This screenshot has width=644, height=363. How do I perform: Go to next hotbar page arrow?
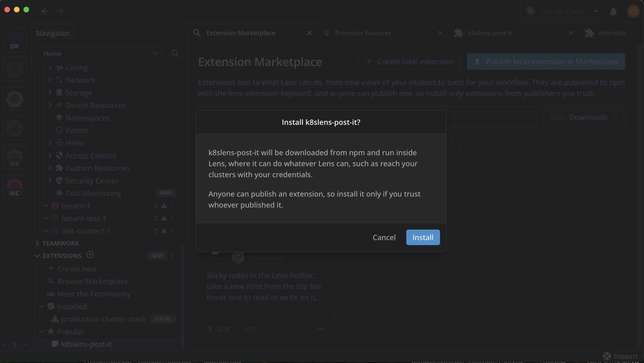pos(26,345)
